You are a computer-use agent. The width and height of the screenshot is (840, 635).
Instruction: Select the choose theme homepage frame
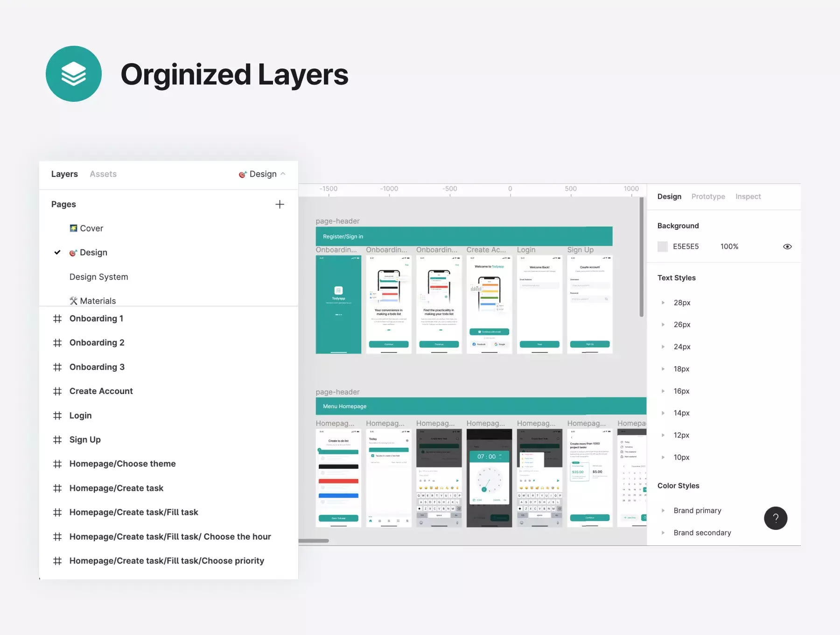[x=338, y=478]
